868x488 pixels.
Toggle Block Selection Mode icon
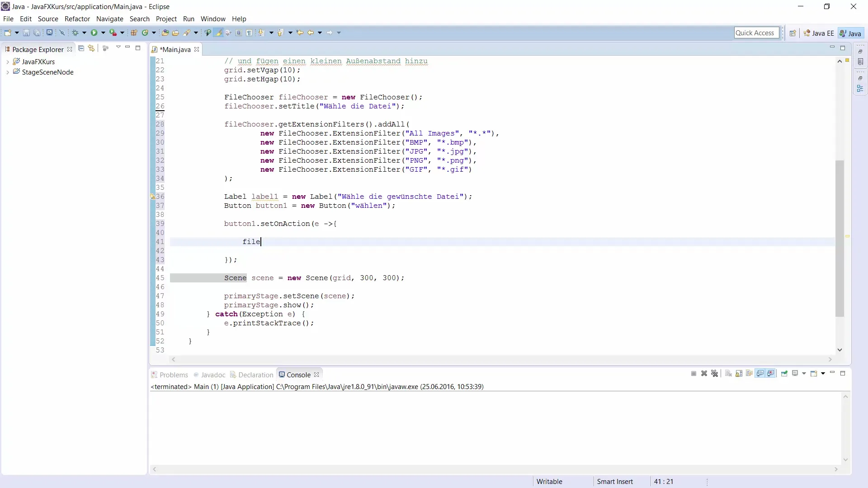pos(238,33)
